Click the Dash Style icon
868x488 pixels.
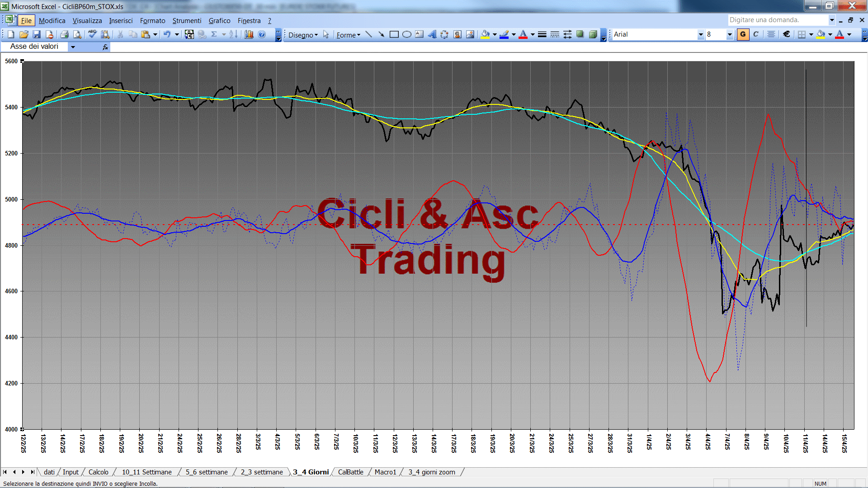click(x=555, y=34)
